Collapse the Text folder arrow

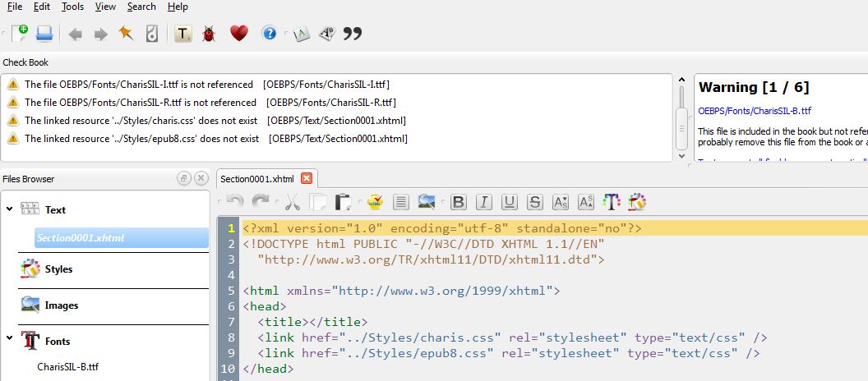[9, 209]
